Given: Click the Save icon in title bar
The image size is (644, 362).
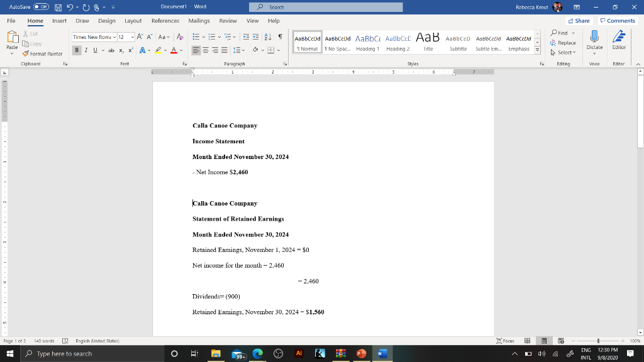Looking at the screenshot, I should [x=58, y=8].
